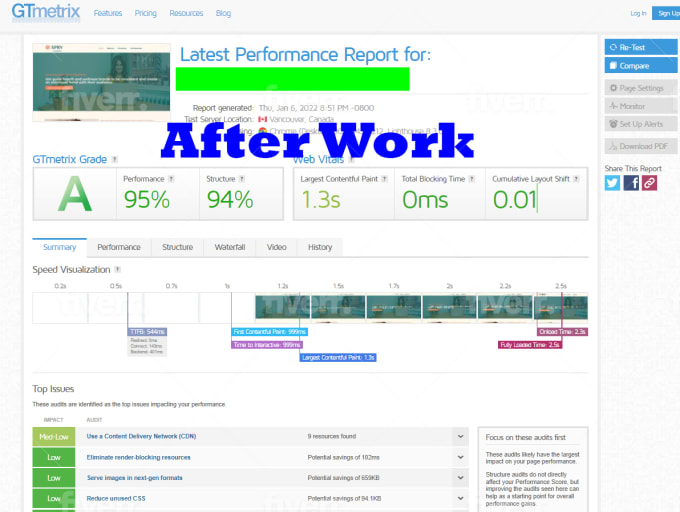Viewport: 680px width, 512px height.
Task: Select the Summary tab
Action: point(59,247)
